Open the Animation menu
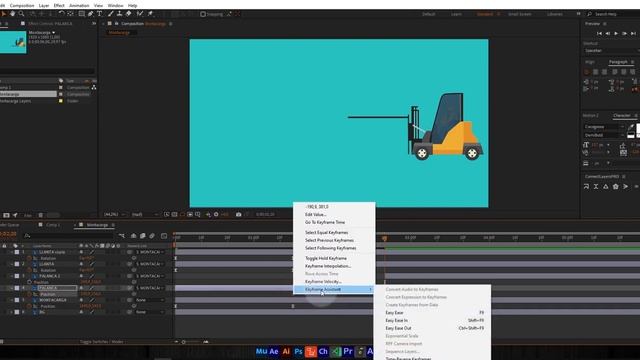Image resolution: width=640 pixels, height=360 pixels. [x=79, y=6]
